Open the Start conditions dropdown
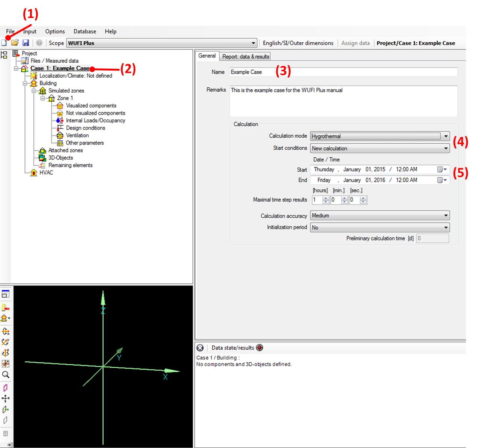 [446, 148]
